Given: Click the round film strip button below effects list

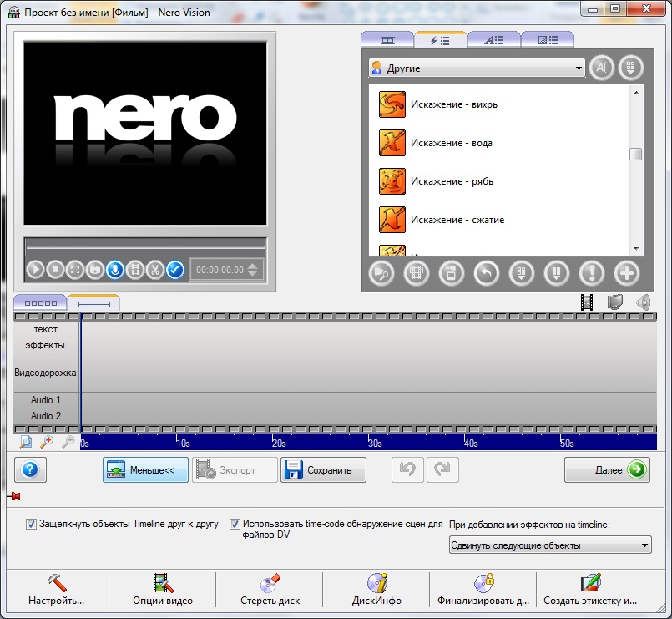Looking at the screenshot, I should [x=417, y=273].
